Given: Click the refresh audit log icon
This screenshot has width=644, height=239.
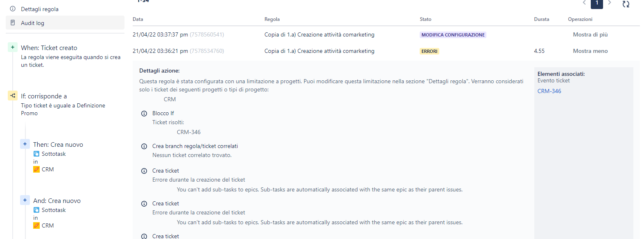Looking at the screenshot, I should [626, 4].
